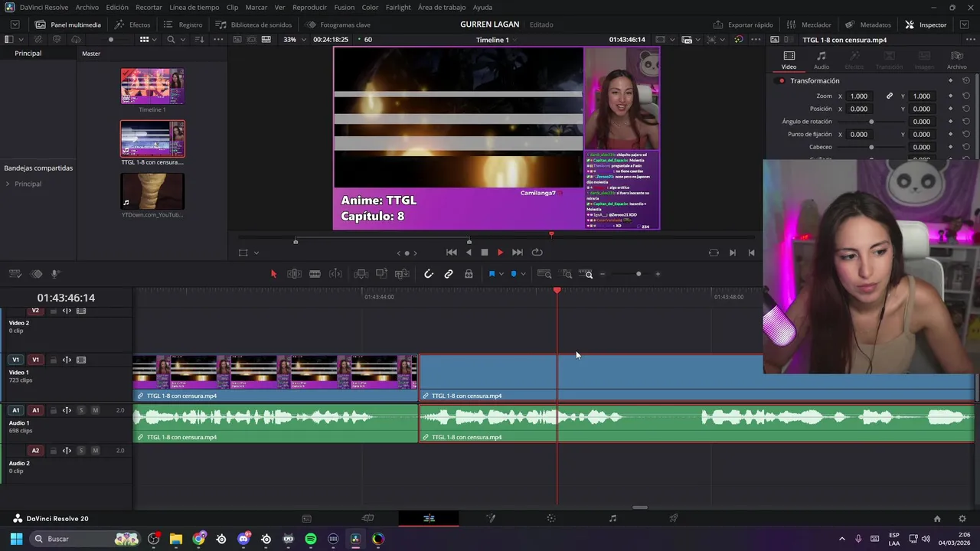Open Metadatos panel
980x551 pixels.
pos(868,24)
